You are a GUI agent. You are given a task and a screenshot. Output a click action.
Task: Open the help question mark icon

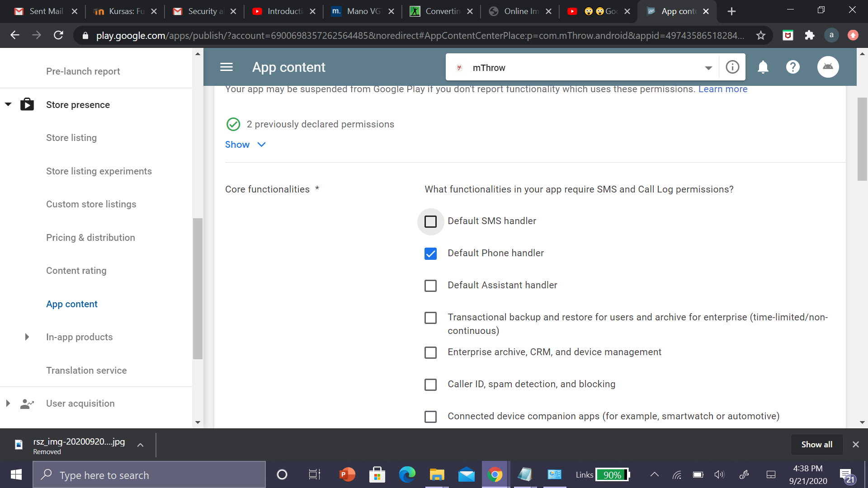793,67
